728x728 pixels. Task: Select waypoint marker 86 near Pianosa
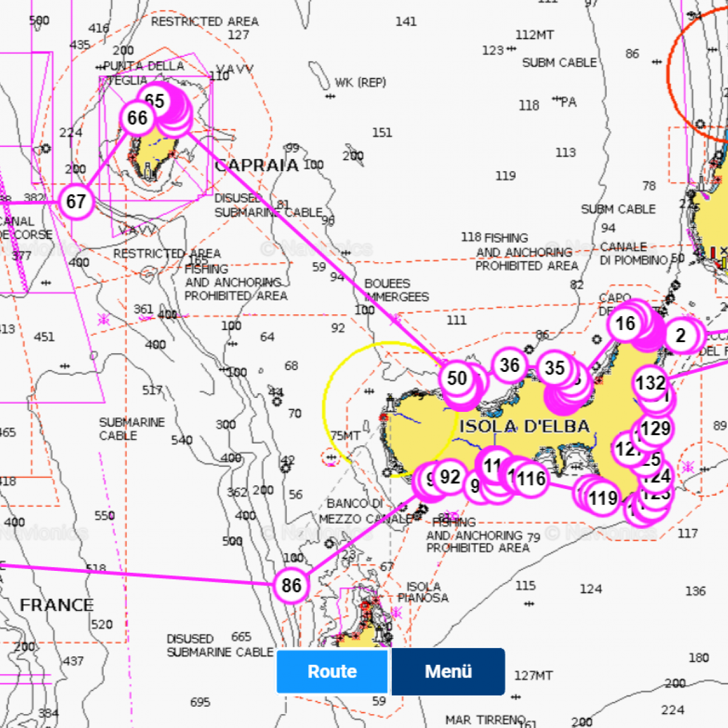291,585
